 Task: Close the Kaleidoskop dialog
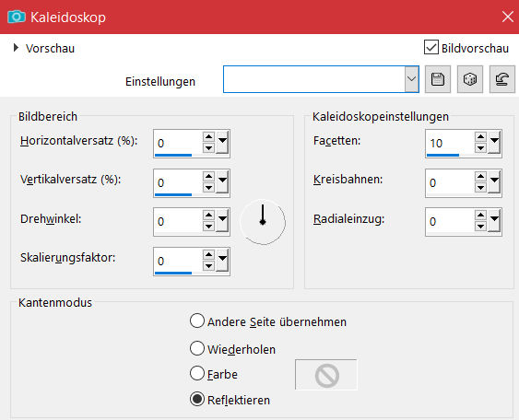click(507, 17)
